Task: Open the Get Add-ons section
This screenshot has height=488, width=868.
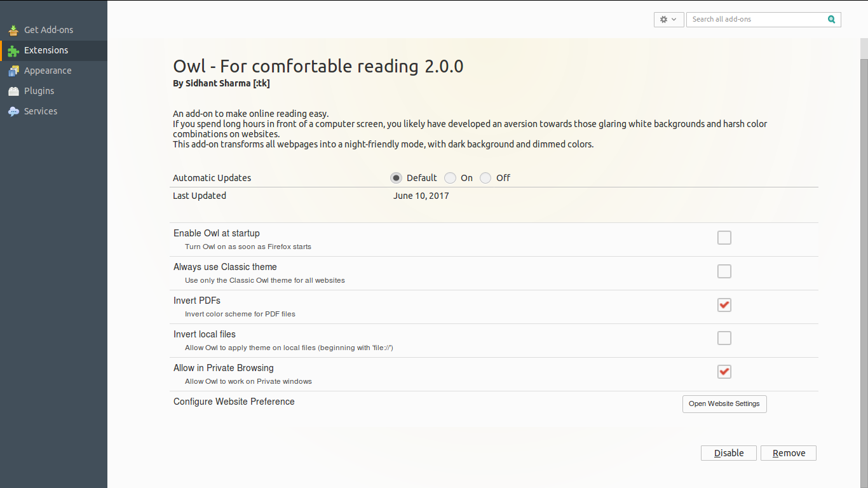Action: pos(48,30)
